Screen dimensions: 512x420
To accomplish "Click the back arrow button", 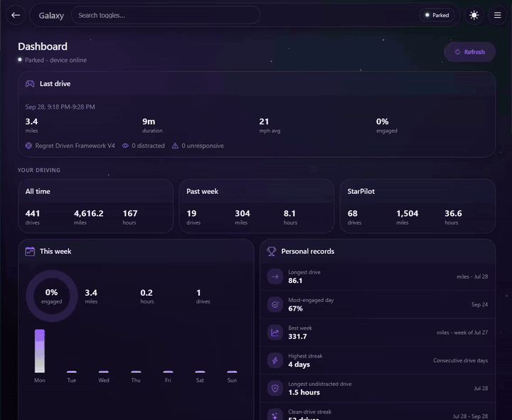I will [16, 15].
